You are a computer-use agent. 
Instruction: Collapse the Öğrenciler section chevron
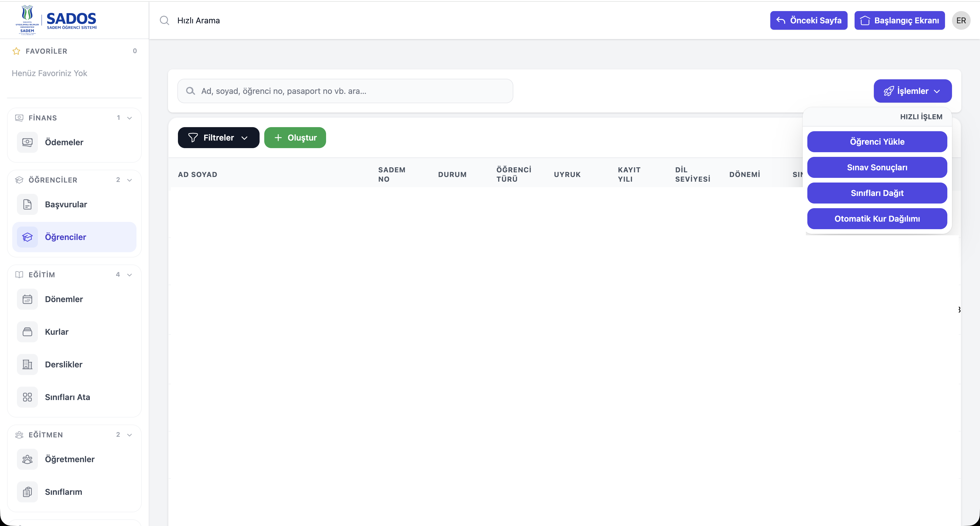click(x=130, y=180)
